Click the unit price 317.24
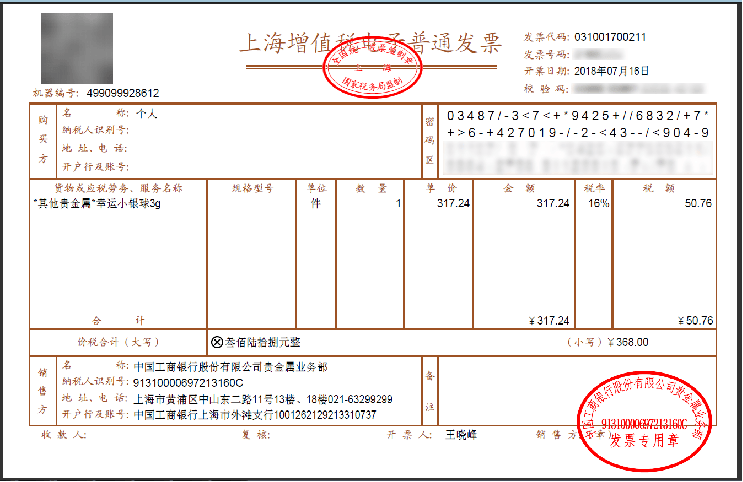 point(453,203)
